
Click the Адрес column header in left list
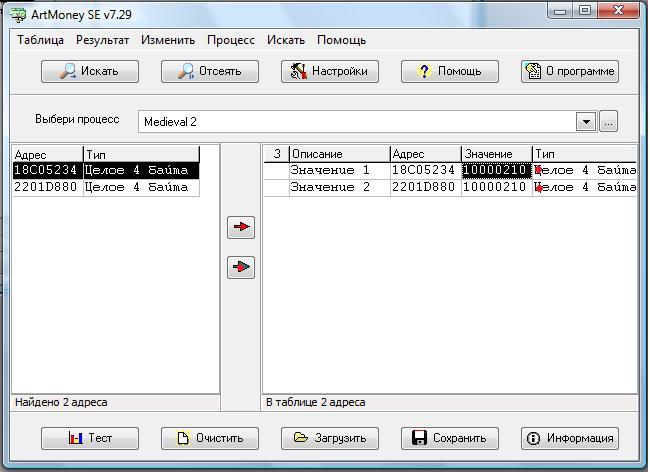coord(46,155)
